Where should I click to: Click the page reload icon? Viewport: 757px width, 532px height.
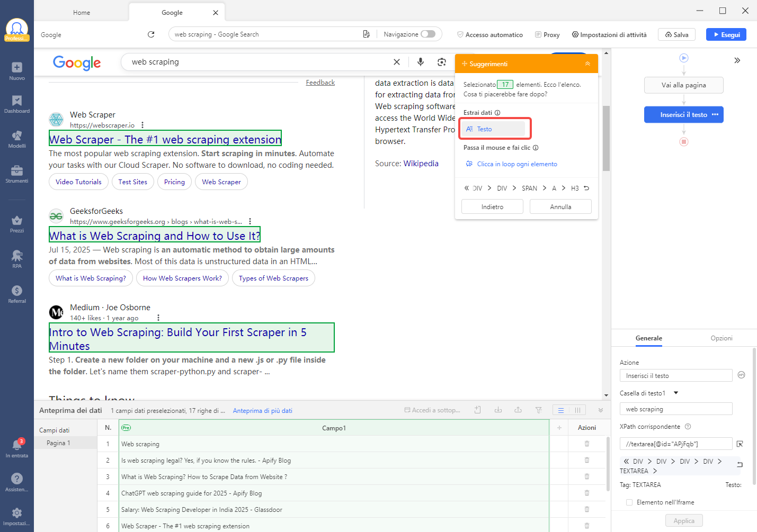(151, 34)
